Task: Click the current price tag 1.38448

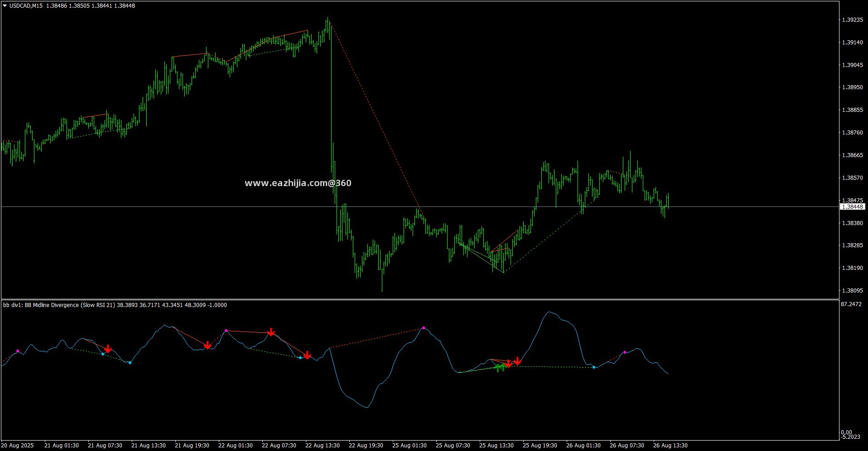Action: [852, 207]
